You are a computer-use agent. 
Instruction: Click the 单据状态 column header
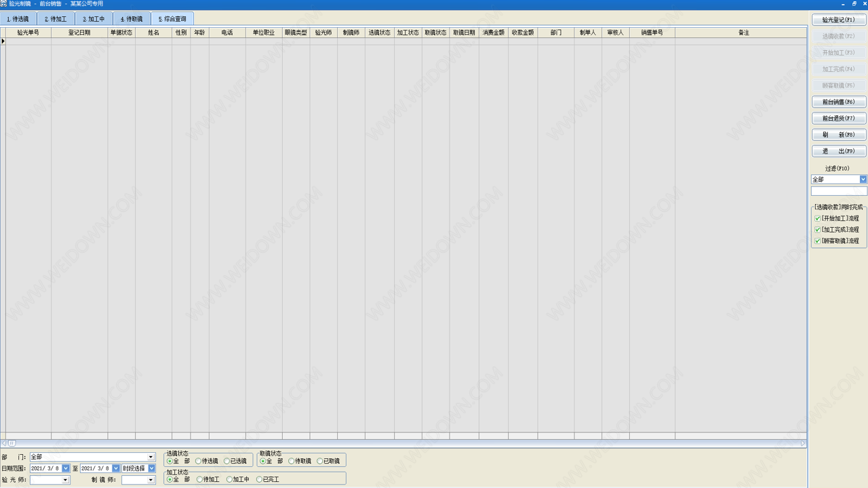(121, 33)
